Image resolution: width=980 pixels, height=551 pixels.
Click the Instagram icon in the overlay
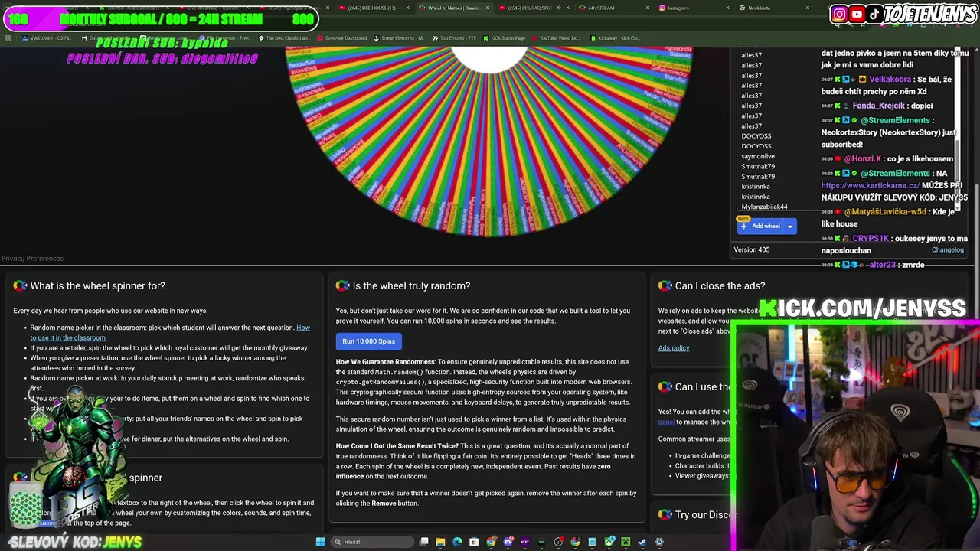pos(839,14)
